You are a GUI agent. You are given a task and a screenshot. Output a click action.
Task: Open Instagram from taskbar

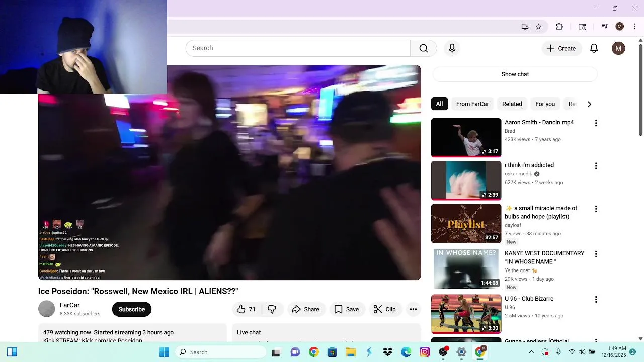click(x=425, y=352)
